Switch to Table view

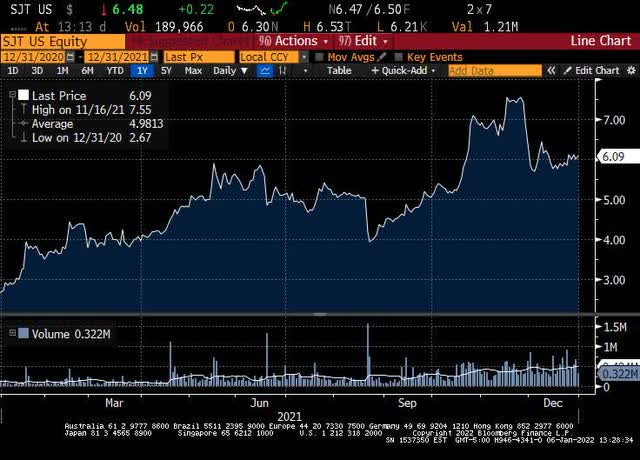pyautogui.click(x=339, y=71)
